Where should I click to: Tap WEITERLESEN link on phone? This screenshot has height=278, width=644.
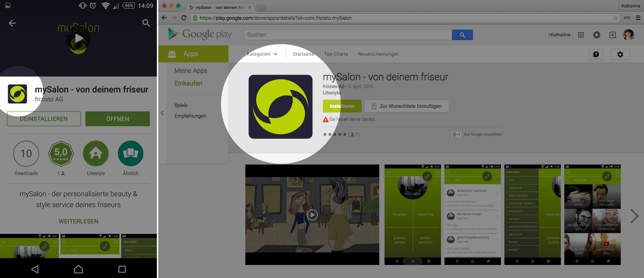(x=78, y=221)
